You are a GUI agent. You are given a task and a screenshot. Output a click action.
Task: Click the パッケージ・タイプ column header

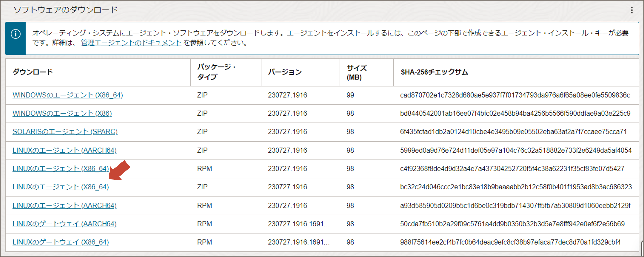click(x=216, y=72)
